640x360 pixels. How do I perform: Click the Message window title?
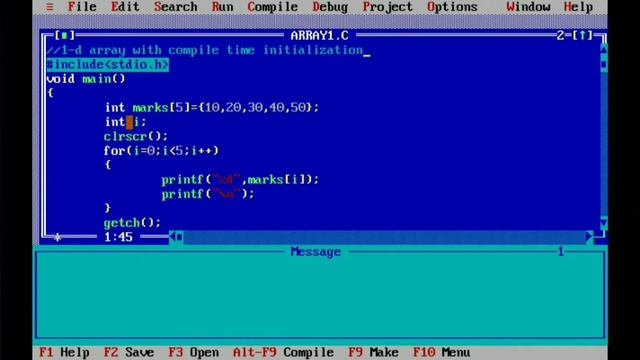pyautogui.click(x=316, y=252)
